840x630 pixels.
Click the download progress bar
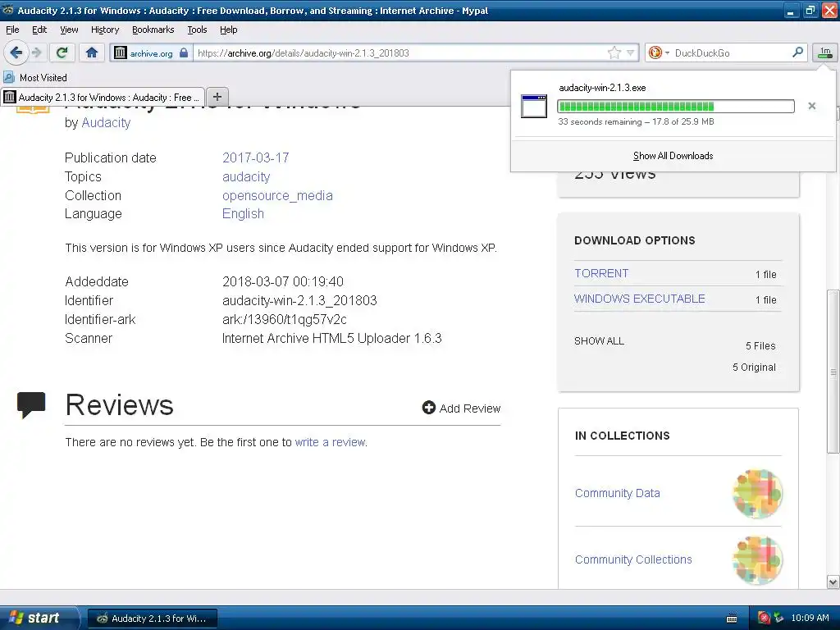click(676, 106)
